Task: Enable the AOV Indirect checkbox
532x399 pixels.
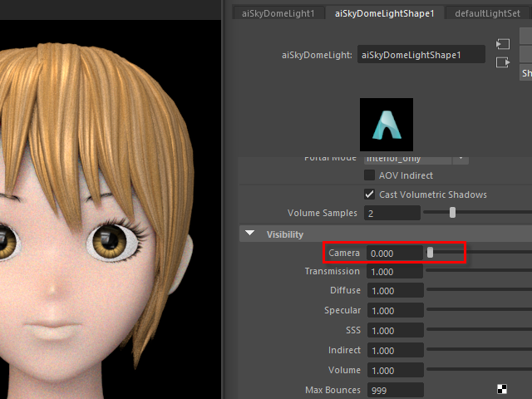Action: pos(370,175)
